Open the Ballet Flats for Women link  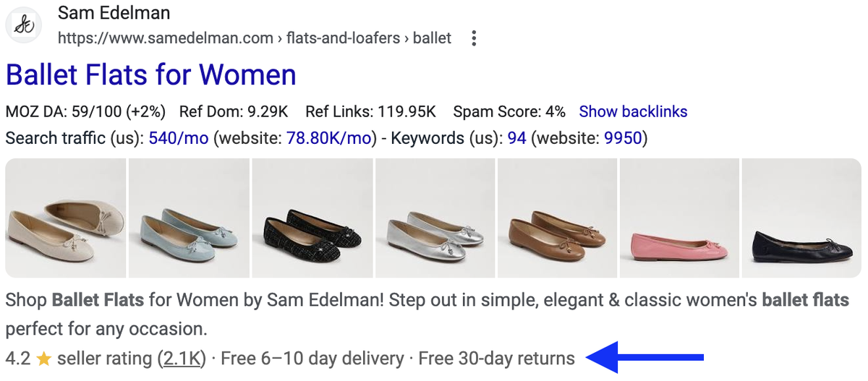(x=150, y=75)
